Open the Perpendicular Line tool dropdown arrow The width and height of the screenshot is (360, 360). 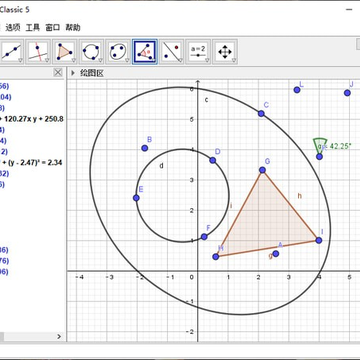pos(47,61)
